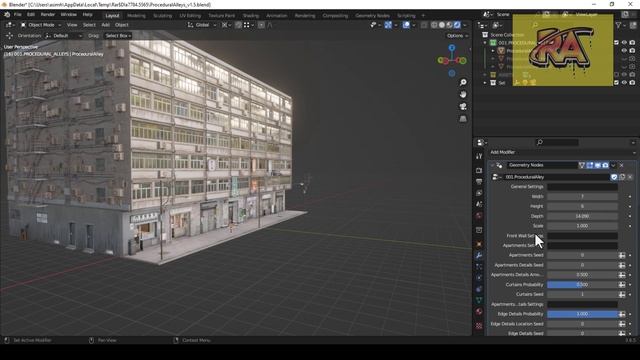Image resolution: width=640 pixels, height=360 pixels.
Task: Open the viewport View menu
Action: coord(72,25)
